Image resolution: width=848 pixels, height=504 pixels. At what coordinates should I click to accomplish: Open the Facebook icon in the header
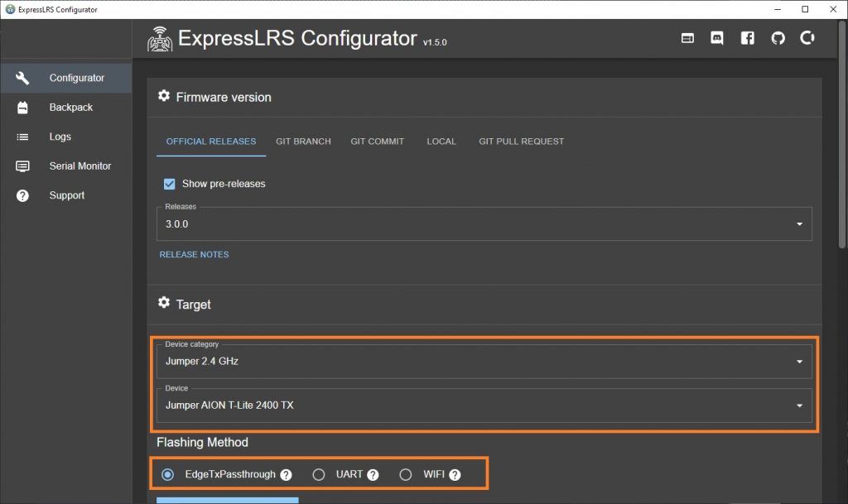(748, 38)
